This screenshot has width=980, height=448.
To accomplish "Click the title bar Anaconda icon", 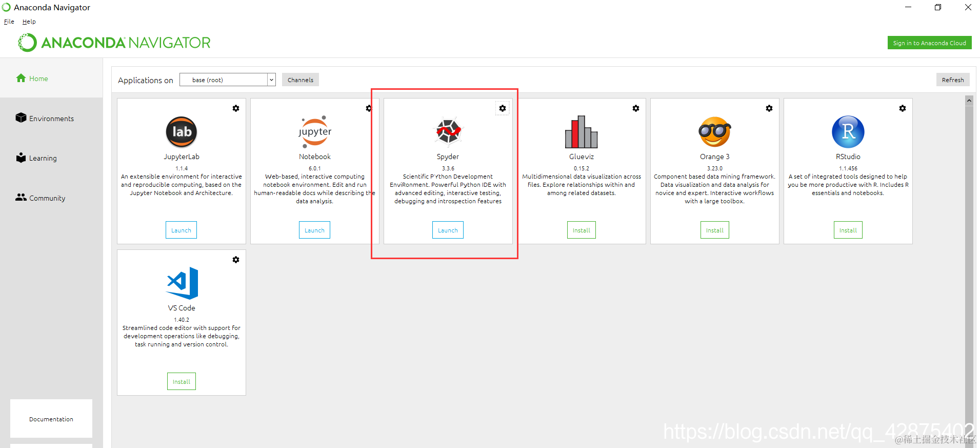I will 6,7.
